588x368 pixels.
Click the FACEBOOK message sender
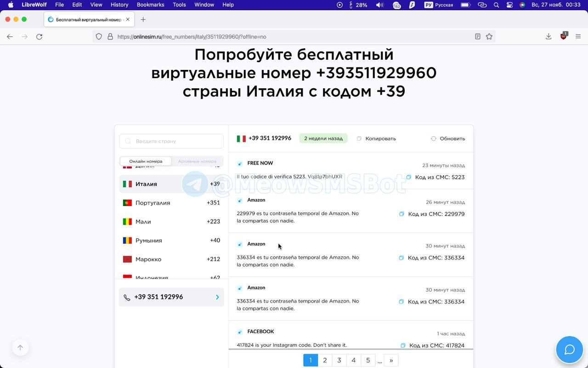pos(260,332)
